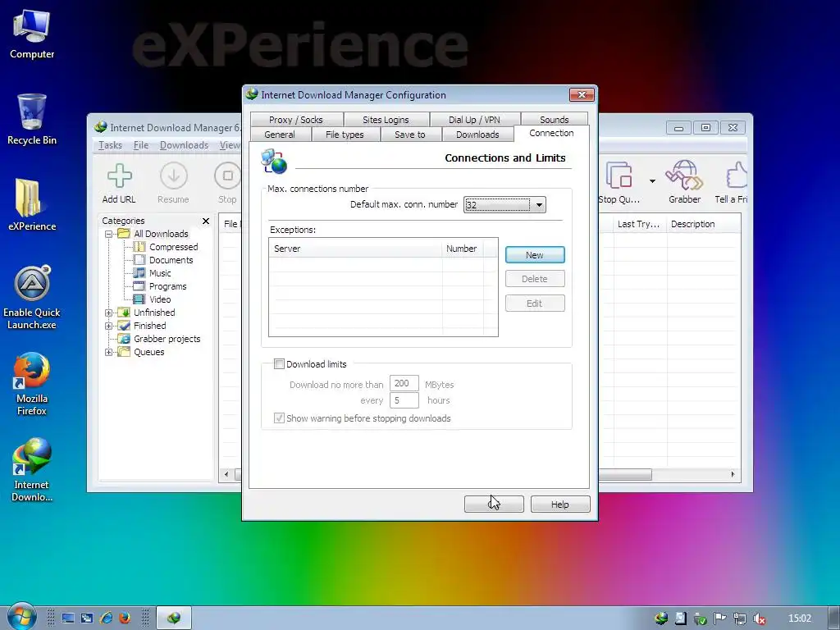Select the Programs category
Image resolution: width=840 pixels, height=630 pixels.
(x=167, y=286)
